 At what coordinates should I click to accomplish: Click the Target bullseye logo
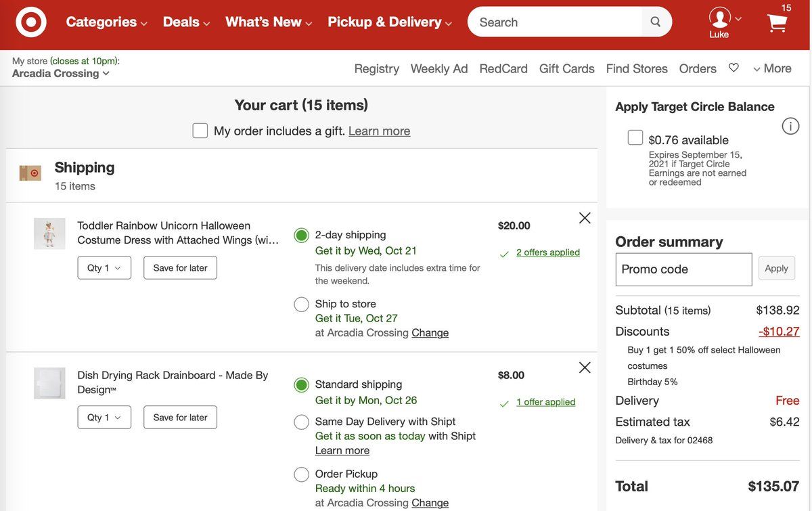(x=30, y=22)
